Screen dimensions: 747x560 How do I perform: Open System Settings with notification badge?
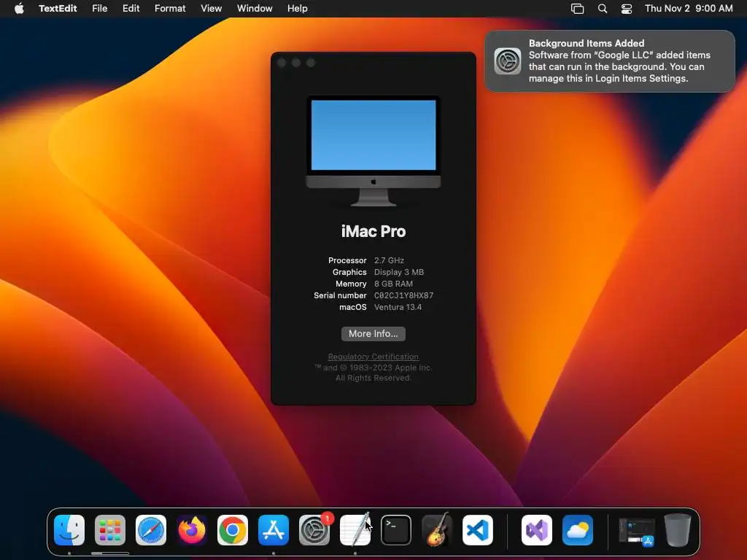pyautogui.click(x=314, y=529)
